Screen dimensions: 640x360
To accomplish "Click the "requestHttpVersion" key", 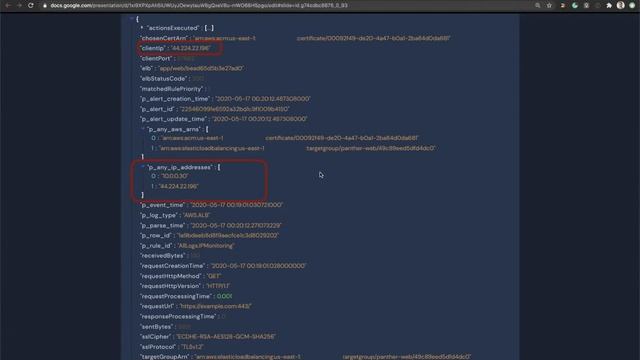I will (x=171, y=286).
